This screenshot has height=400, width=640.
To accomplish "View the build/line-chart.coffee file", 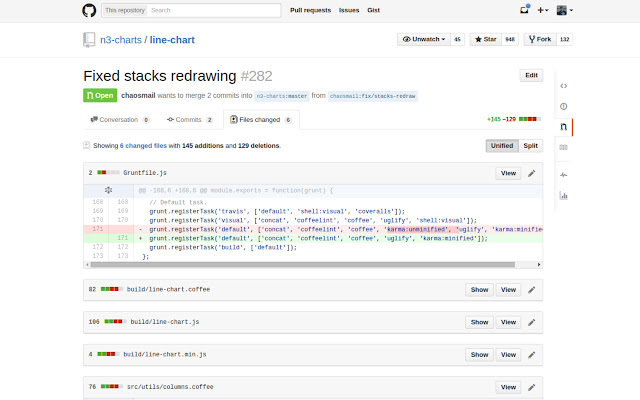I will pos(508,289).
